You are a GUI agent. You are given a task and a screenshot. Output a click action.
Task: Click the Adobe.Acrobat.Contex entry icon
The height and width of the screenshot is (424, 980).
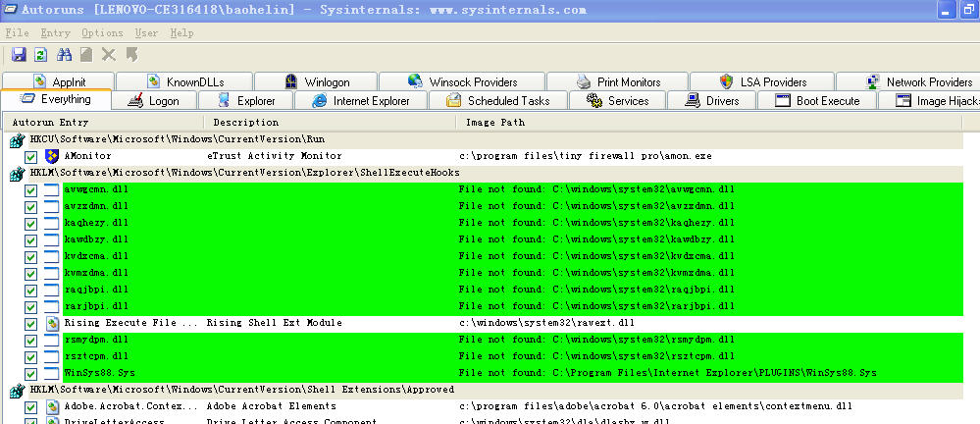pyautogui.click(x=52, y=407)
